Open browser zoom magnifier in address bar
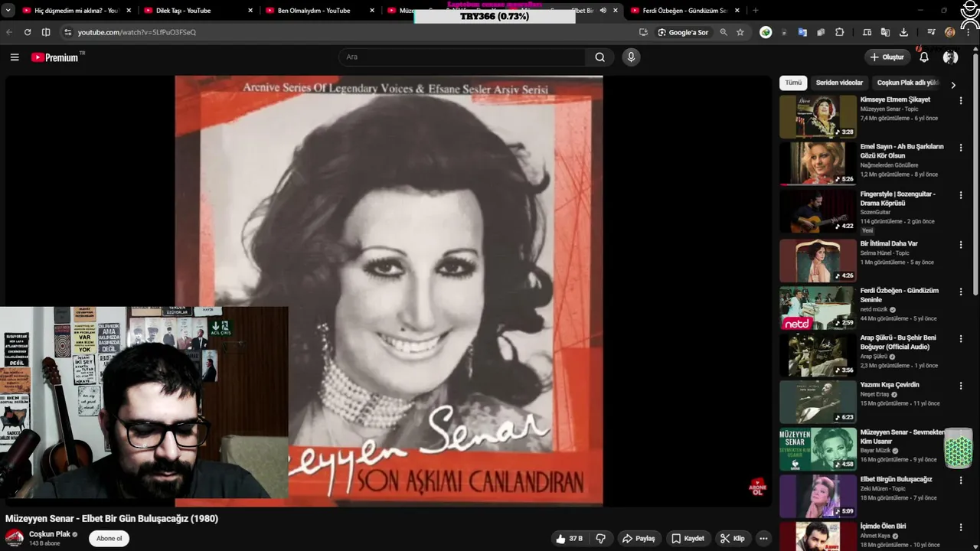980x551 pixels. pos(724,32)
